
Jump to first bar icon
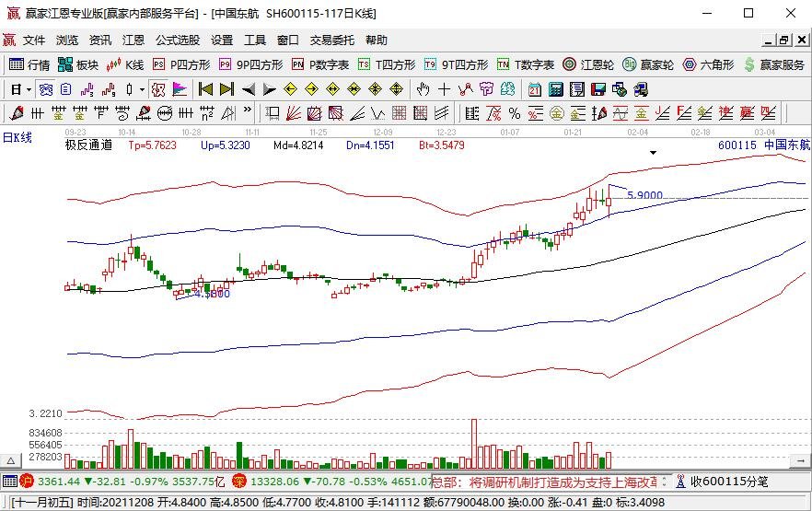click(205, 89)
